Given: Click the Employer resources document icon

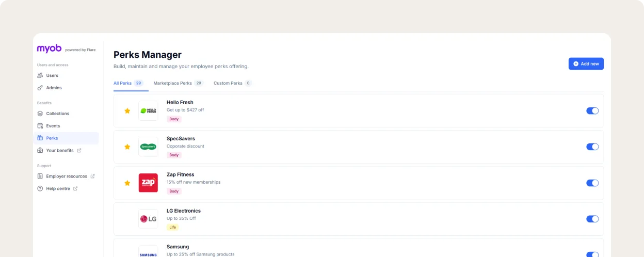Looking at the screenshot, I should point(40,176).
